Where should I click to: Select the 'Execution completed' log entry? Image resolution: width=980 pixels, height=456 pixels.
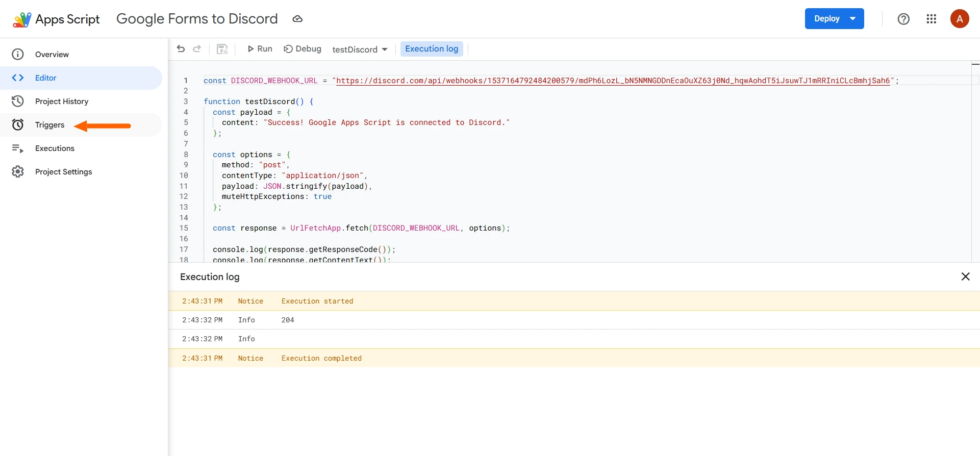574,358
